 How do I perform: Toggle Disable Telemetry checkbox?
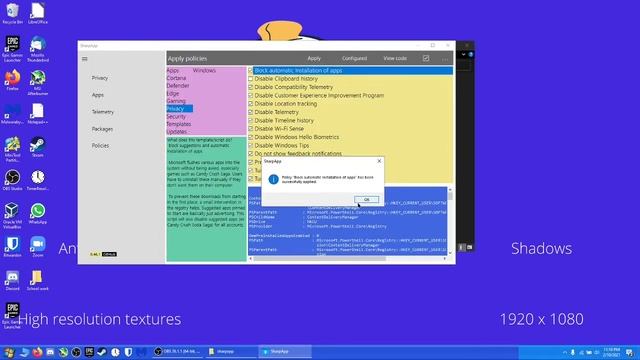251,112
